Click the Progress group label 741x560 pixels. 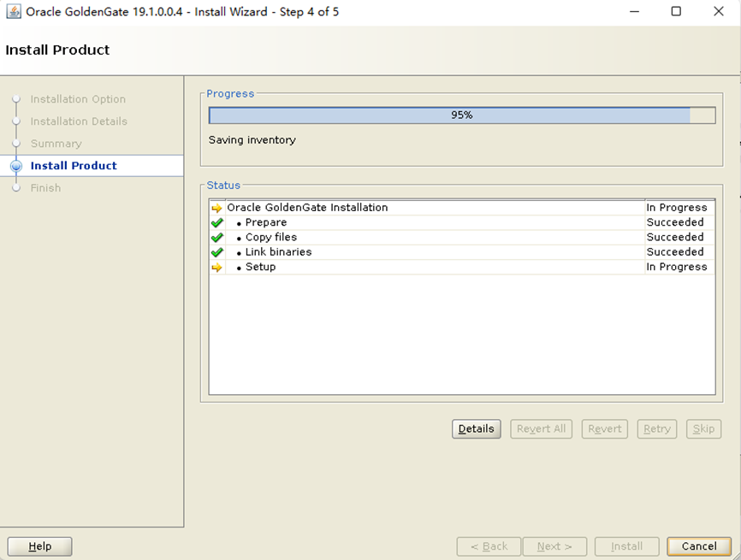[x=230, y=93]
